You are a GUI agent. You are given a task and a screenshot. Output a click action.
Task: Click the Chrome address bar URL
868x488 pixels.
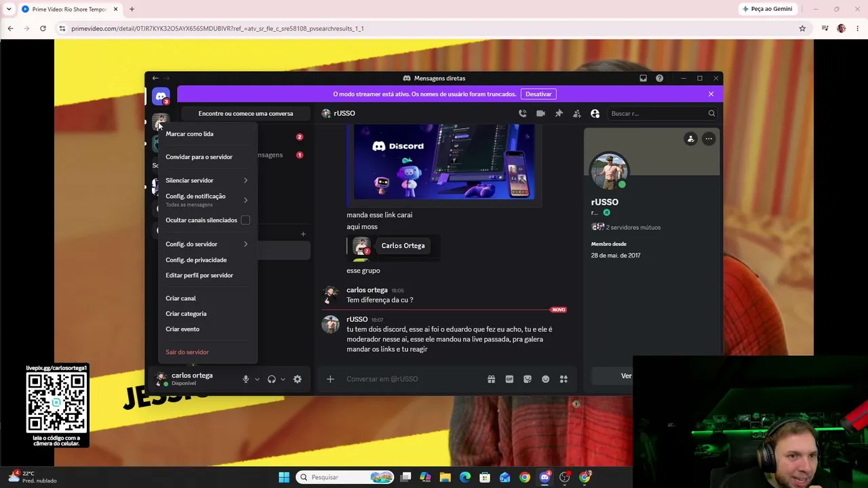(x=217, y=28)
